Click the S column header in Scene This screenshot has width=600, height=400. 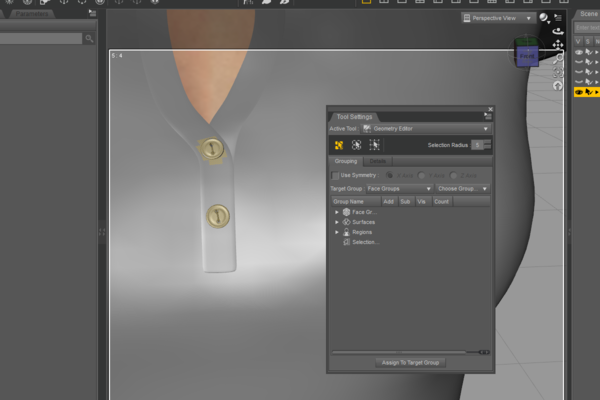(x=588, y=41)
